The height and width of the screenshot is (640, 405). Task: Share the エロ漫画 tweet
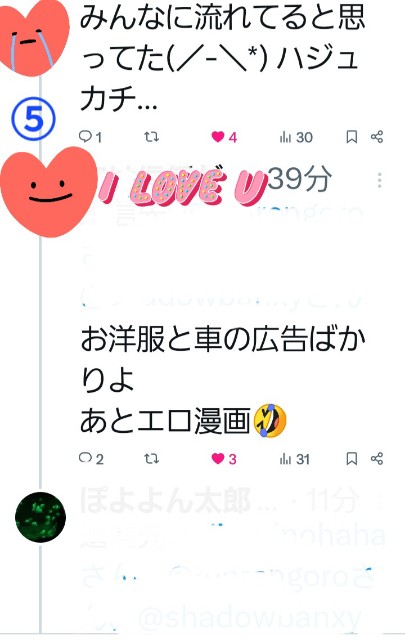click(377, 458)
